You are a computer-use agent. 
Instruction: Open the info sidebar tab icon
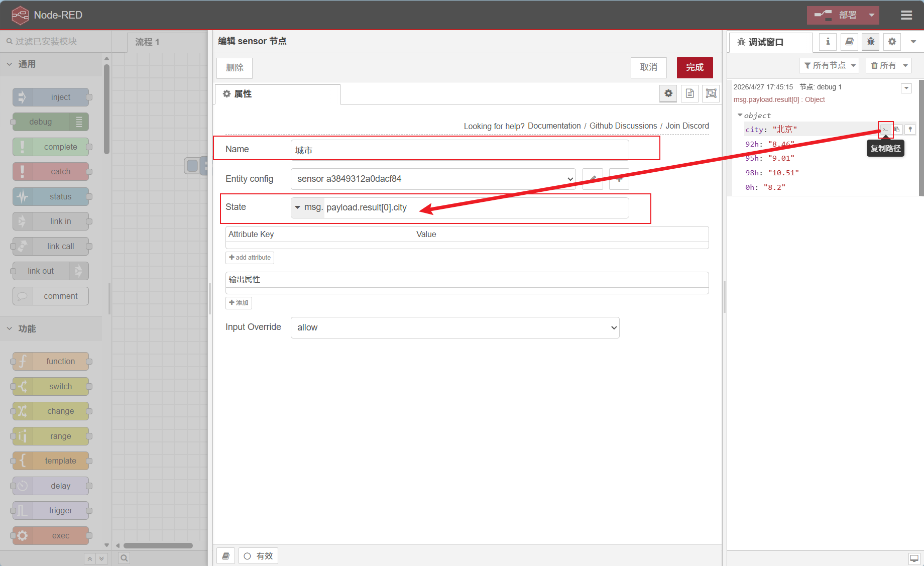pyautogui.click(x=828, y=42)
